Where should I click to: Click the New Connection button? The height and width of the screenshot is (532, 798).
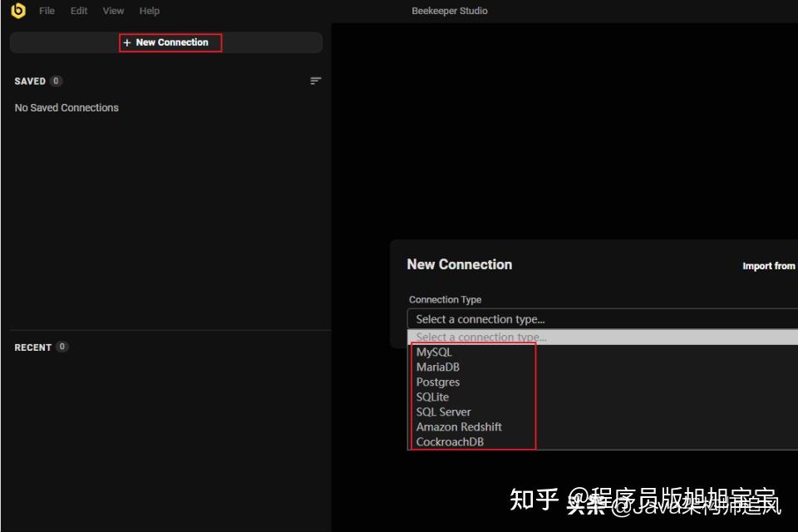coord(166,42)
